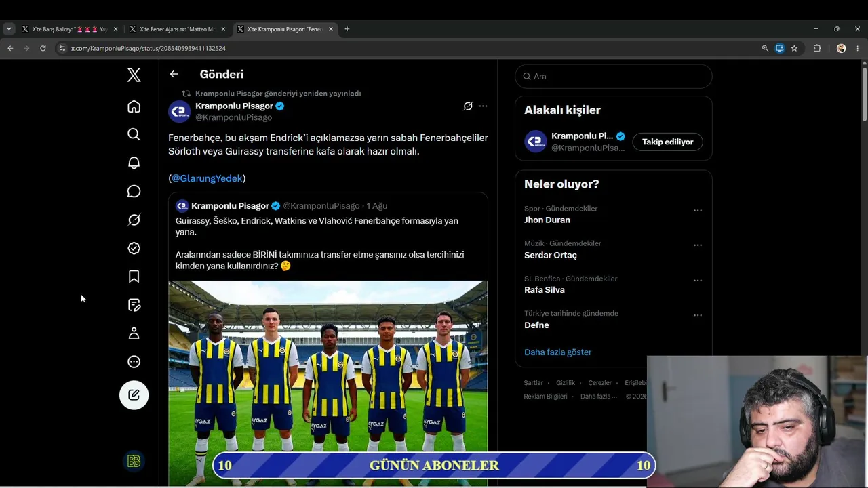The height and width of the screenshot is (488, 868).
Task: Compose a new post with the round button
Action: 134,395
